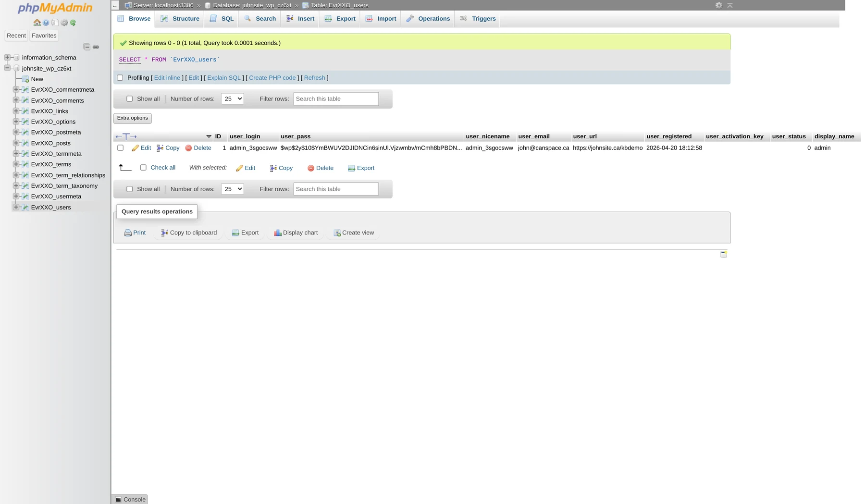Click the With selected red Delete icon
865x504 pixels.
pyautogui.click(x=311, y=168)
